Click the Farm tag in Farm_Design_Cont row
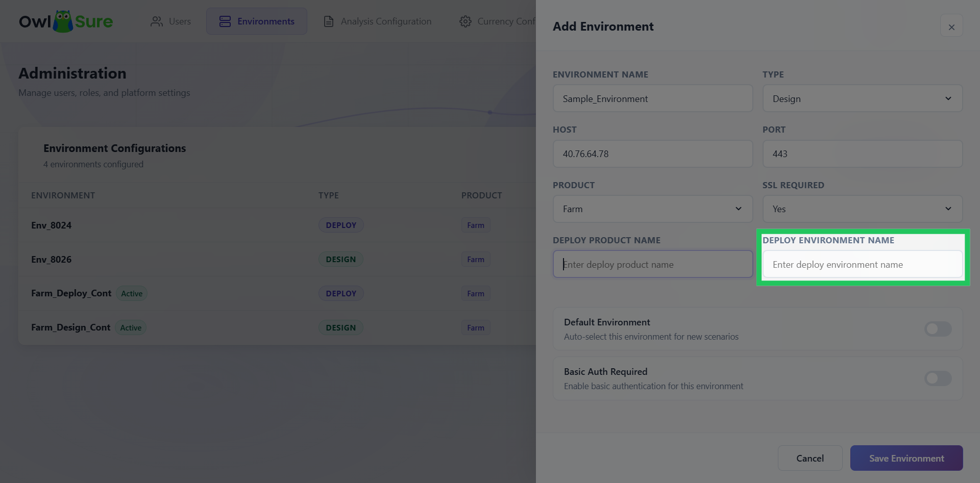Screen dimensions: 980x483 476,327
